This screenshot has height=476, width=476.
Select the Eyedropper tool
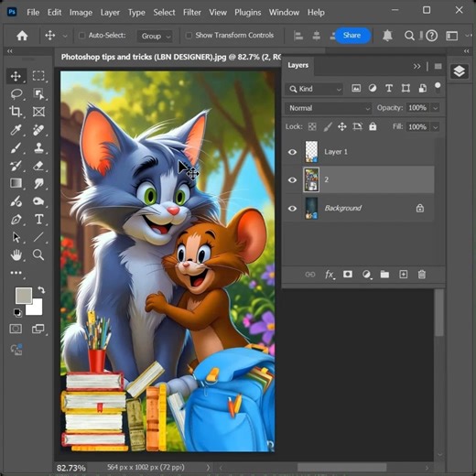pos(16,130)
